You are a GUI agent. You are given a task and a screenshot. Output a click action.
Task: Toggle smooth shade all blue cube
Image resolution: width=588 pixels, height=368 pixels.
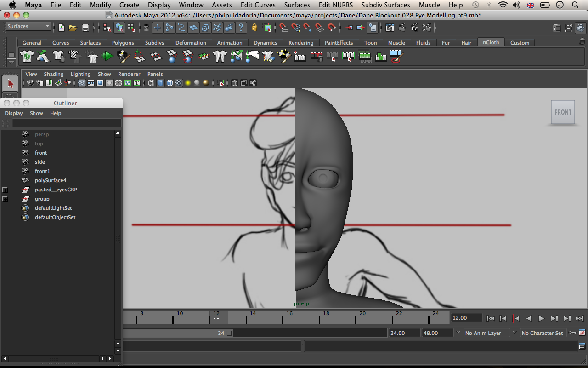pyautogui.click(x=160, y=83)
